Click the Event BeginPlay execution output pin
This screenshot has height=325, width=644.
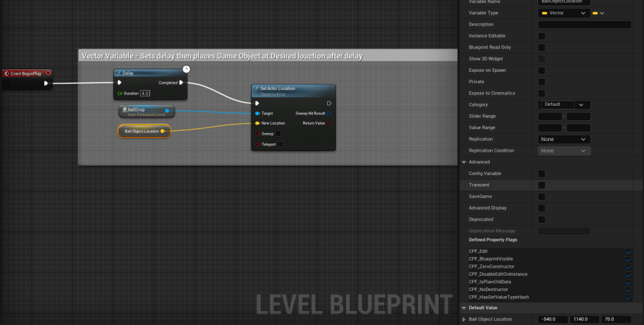click(46, 83)
